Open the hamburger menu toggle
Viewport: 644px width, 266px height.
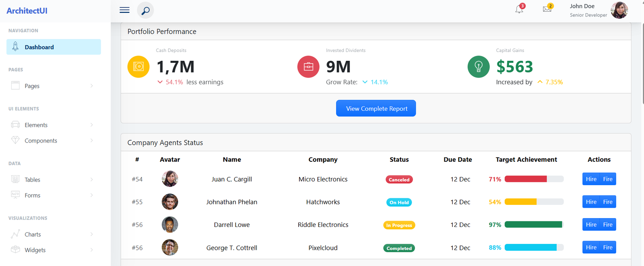pyautogui.click(x=124, y=10)
